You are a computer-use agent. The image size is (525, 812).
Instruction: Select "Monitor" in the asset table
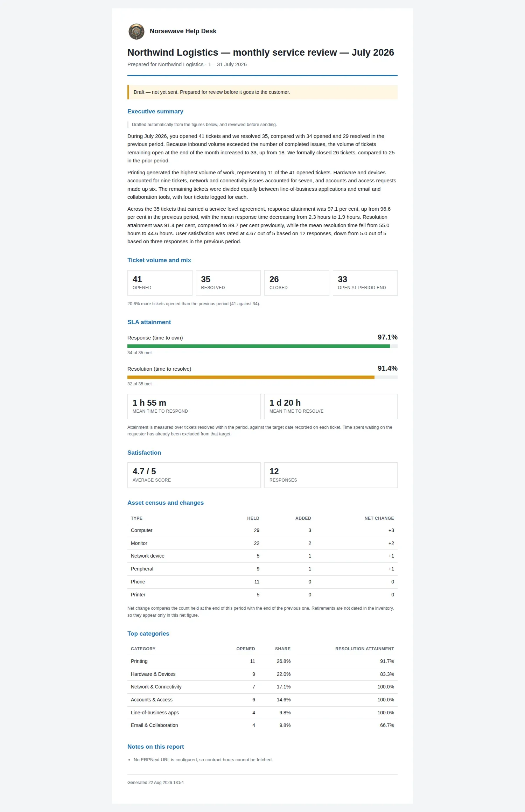139,543
